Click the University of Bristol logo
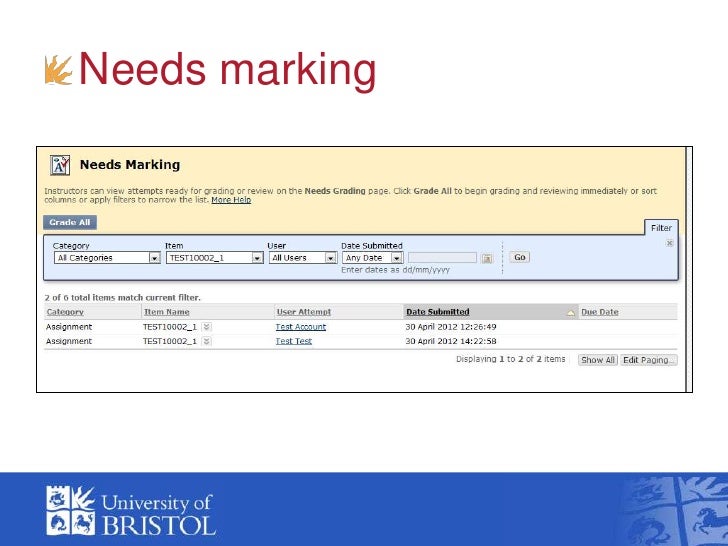 (130, 510)
